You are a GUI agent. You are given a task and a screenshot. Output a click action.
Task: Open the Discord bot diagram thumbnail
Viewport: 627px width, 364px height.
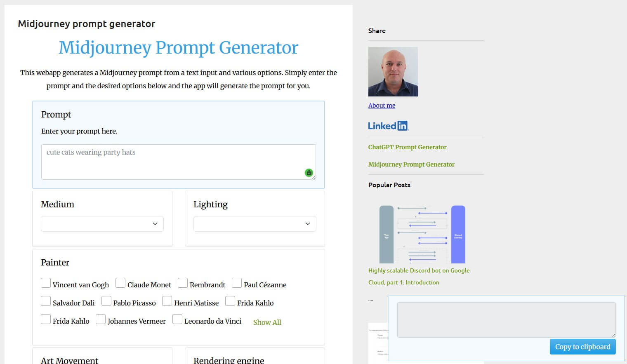pyautogui.click(x=422, y=234)
